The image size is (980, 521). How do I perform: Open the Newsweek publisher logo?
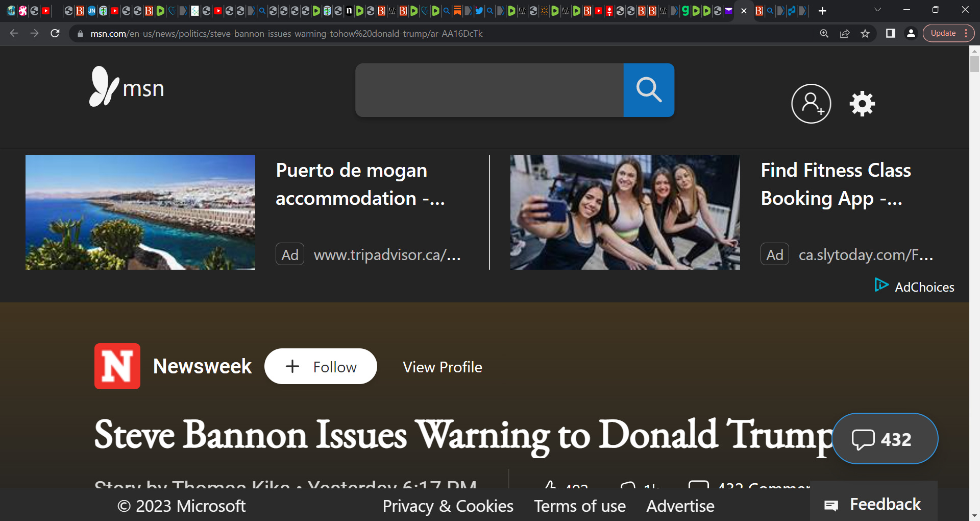(x=117, y=366)
